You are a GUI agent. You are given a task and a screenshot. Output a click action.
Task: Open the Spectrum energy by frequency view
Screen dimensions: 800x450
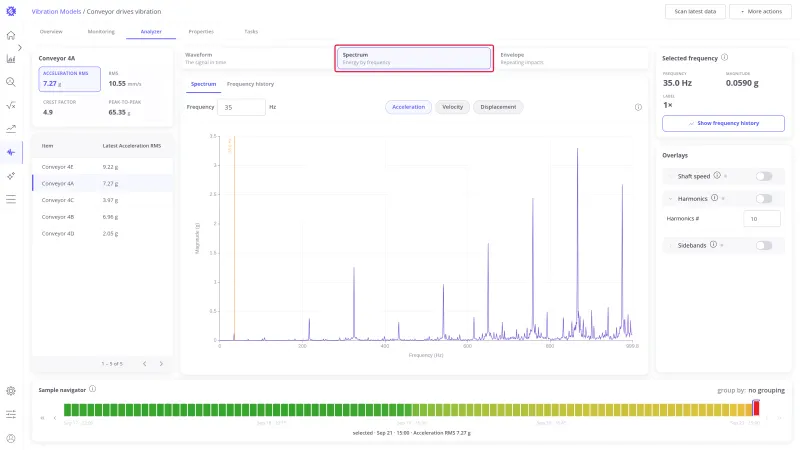tap(414, 58)
